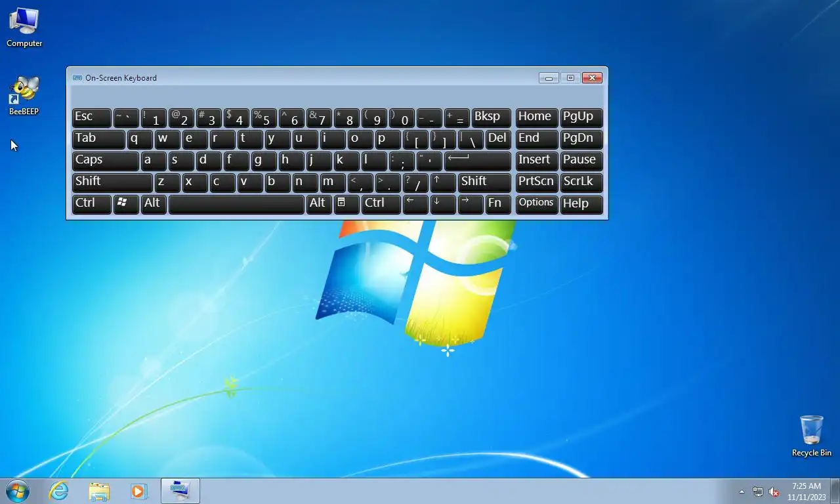
Task: Click the z key
Action: [x=167, y=182]
